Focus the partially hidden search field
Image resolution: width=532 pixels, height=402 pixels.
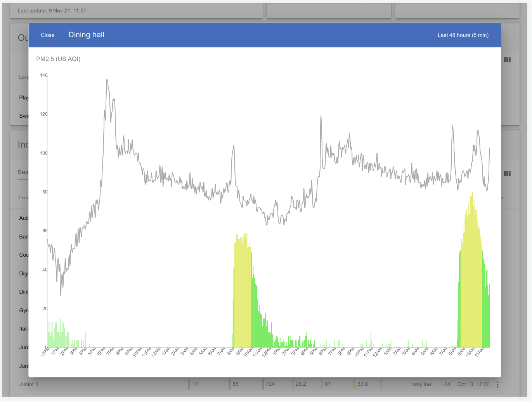[23, 172]
